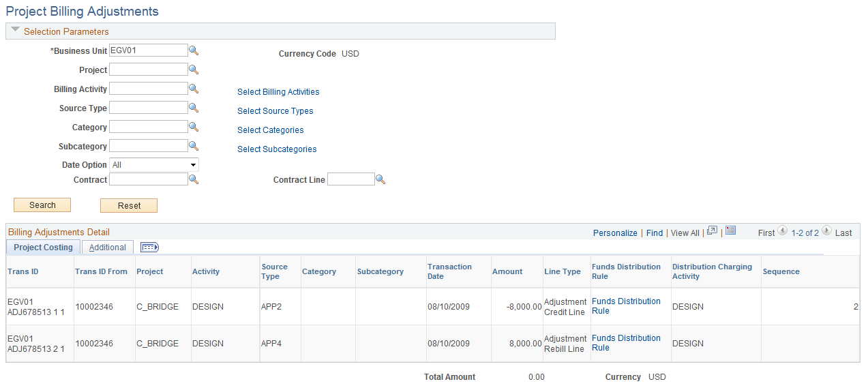
Task: Sort by Project column header
Action: pyautogui.click(x=150, y=271)
